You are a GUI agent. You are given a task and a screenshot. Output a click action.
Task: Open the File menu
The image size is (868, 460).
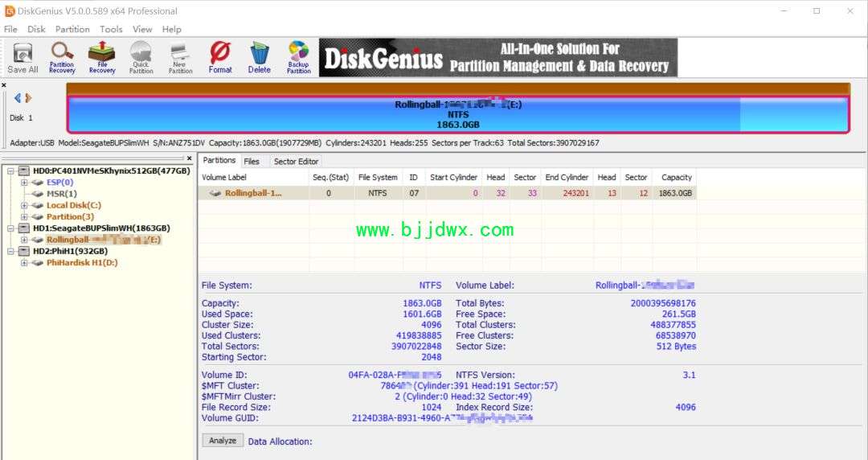[10, 30]
